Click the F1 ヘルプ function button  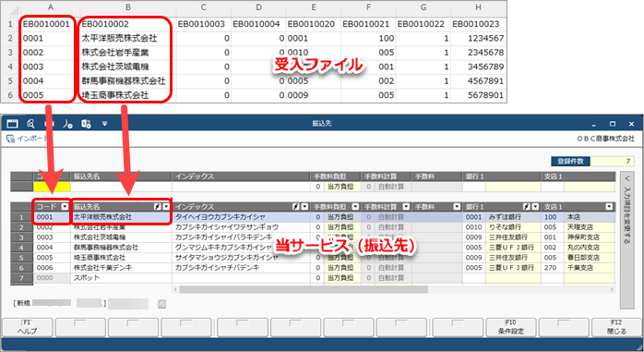coord(28,327)
